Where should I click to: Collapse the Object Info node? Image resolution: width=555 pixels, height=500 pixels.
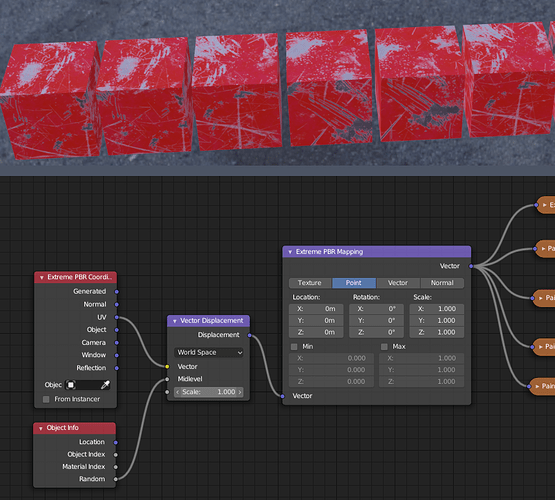pyautogui.click(x=41, y=428)
